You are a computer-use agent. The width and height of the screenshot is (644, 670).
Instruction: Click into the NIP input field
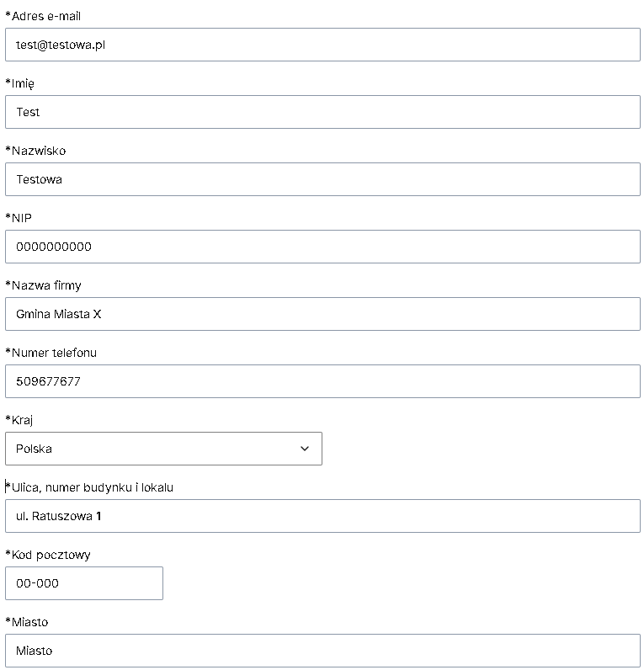322,247
